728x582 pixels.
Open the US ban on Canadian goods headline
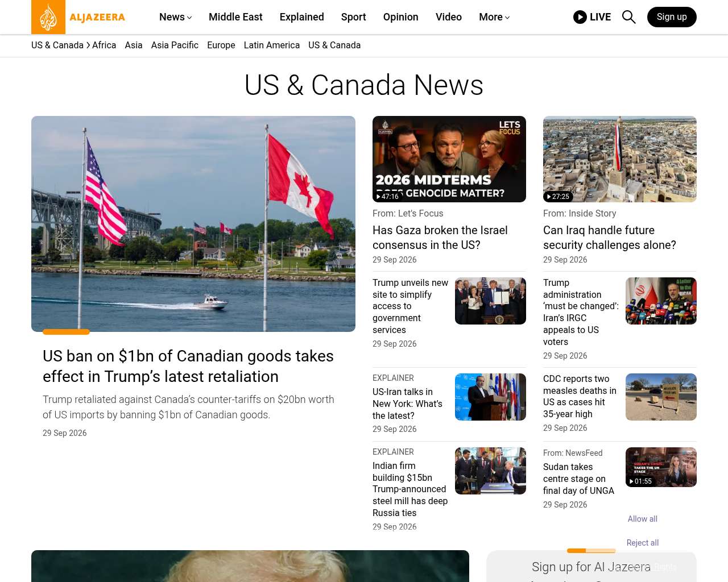pyautogui.click(x=188, y=366)
